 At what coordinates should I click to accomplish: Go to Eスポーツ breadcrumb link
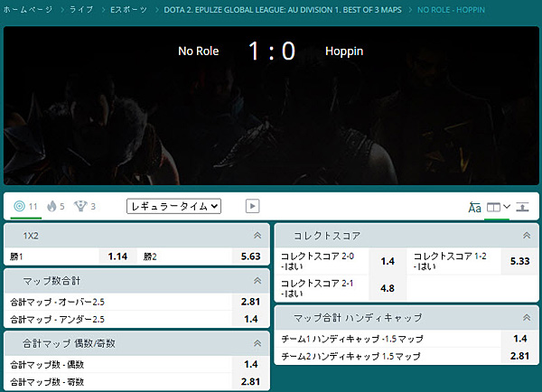point(128,10)
